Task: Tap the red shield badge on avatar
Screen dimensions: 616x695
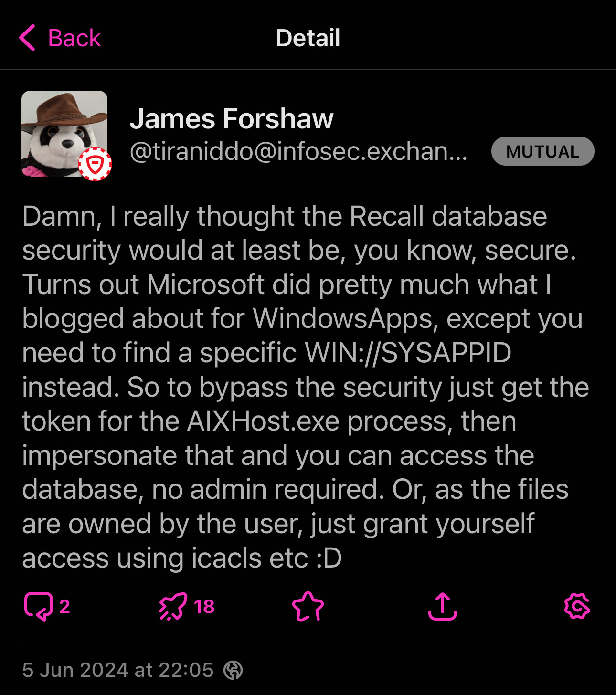Action: pyautogui.click(x=95, y=165)
